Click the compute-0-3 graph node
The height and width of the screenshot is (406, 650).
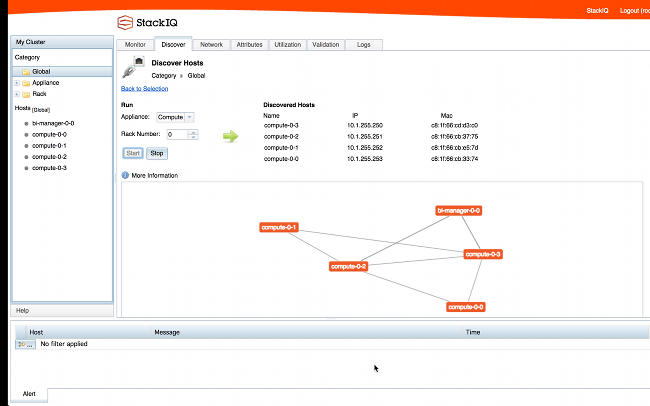coord(483,254)
